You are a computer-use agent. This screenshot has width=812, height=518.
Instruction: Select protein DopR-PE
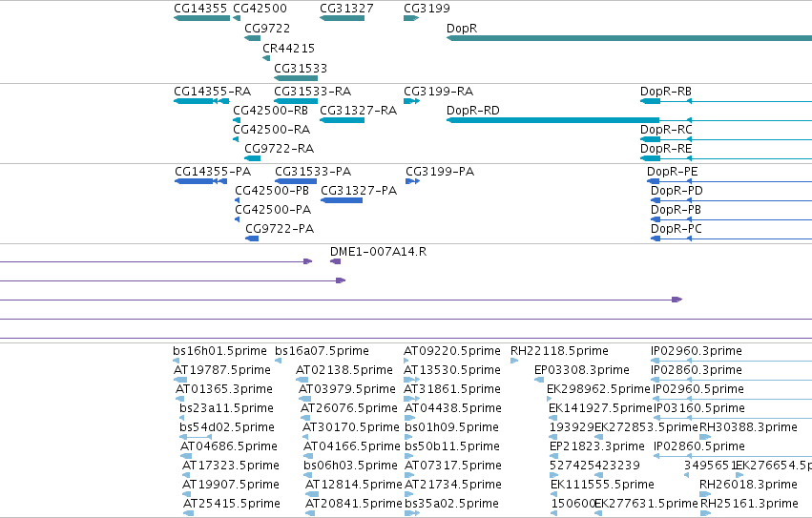click(729, 181)
